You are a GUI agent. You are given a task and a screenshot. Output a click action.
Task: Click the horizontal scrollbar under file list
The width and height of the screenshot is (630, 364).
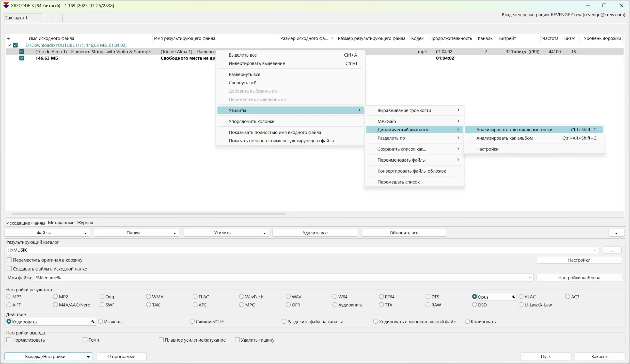pos(149,214)
